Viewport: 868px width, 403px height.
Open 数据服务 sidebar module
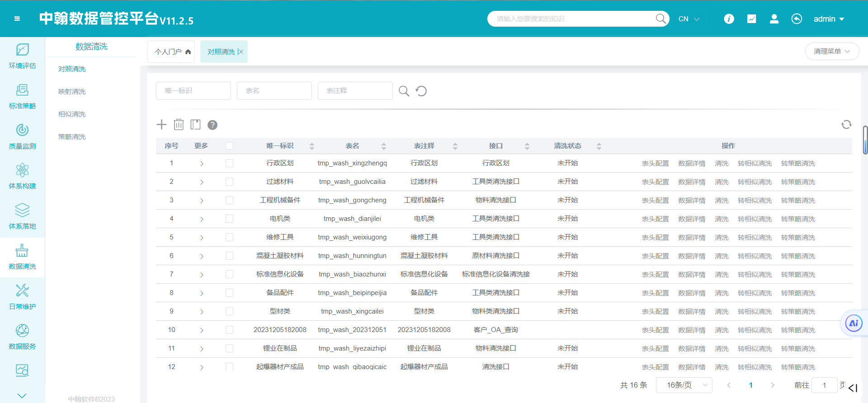tap(23, 337)
